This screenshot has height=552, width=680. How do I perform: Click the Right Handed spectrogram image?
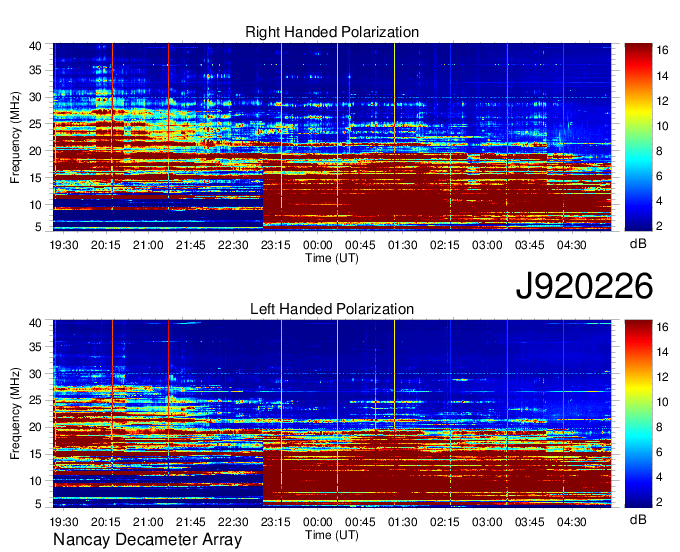332,137
